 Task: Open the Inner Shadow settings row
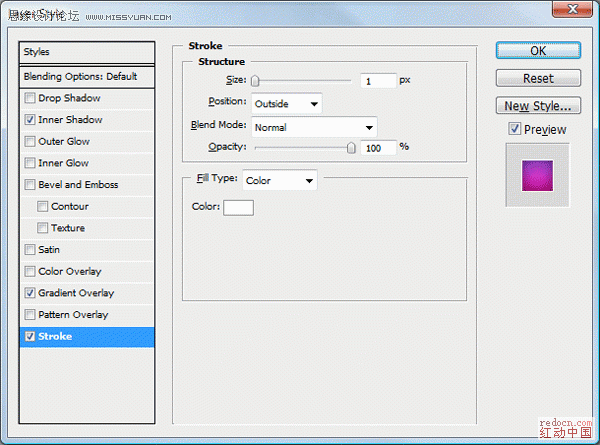[x=87, y=120]
